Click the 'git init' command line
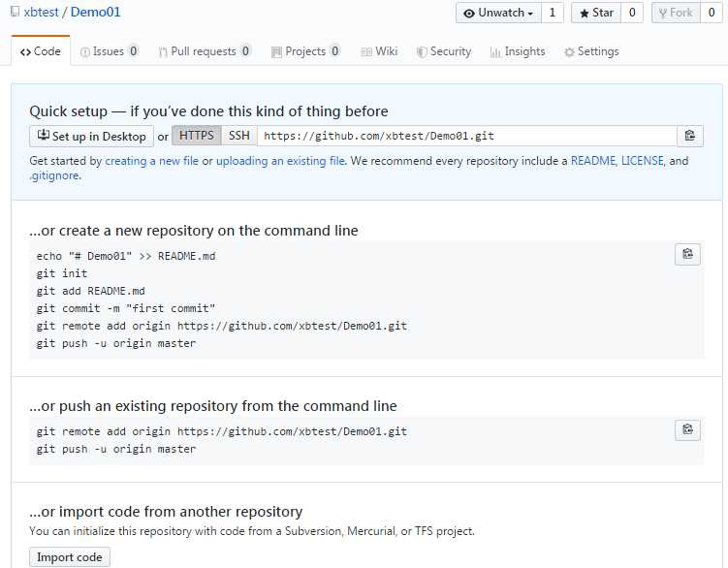The image size is (728, 568). (62, 273)
